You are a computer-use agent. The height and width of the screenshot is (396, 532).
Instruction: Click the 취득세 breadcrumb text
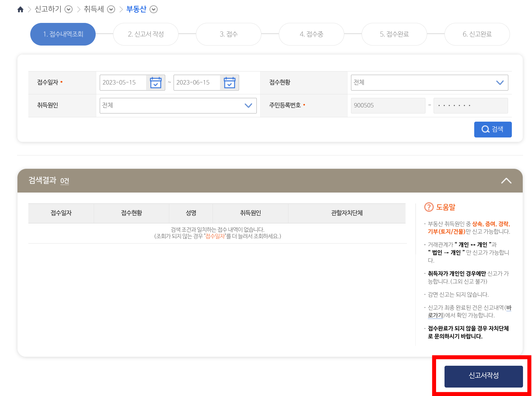pos(94,9)
